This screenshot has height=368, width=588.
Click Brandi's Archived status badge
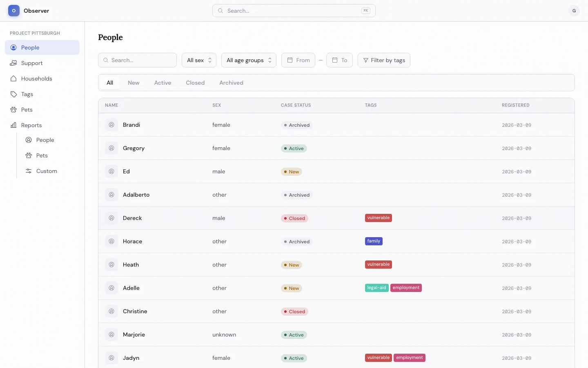(x=297, y=125)
